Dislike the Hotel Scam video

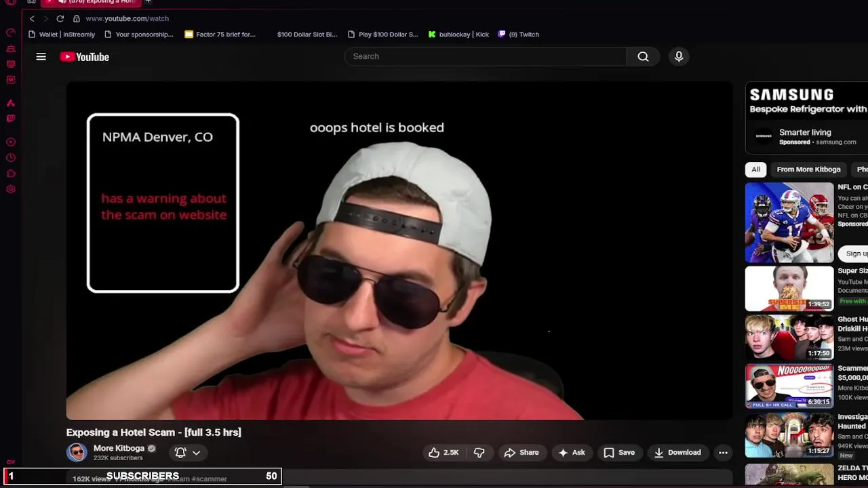coord(479,453)
